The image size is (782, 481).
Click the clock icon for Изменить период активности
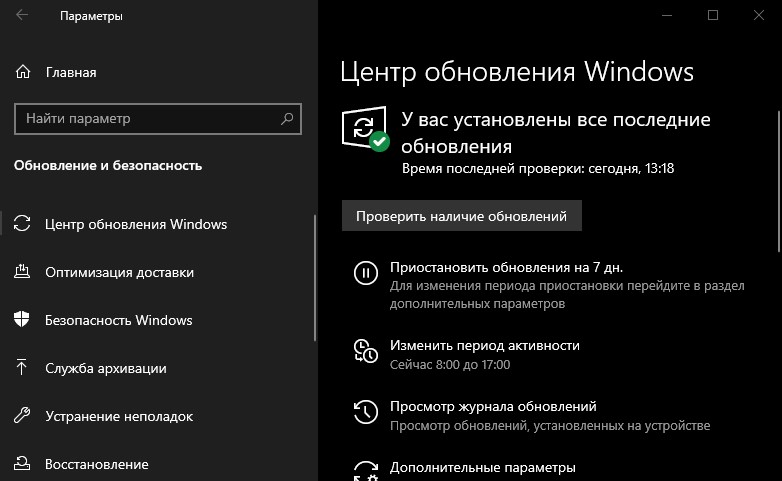tap(366, 351)
